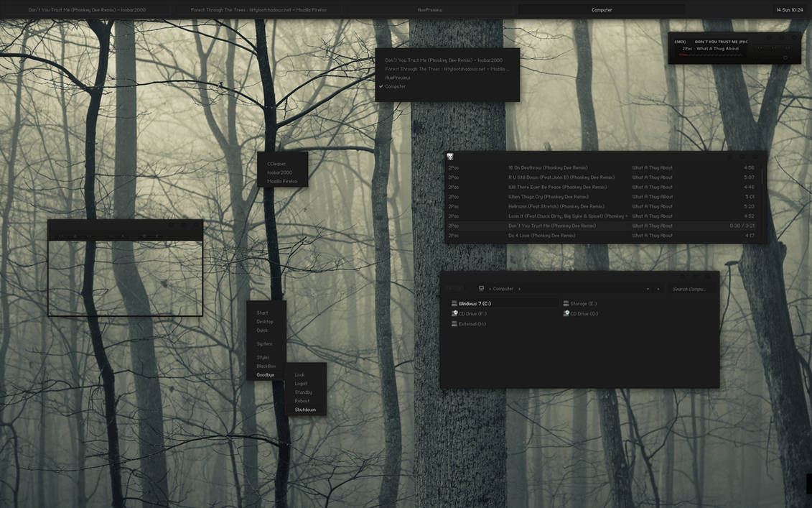812x508 pixels.
Task: Open the Desktop submenu
Action: 266,322
